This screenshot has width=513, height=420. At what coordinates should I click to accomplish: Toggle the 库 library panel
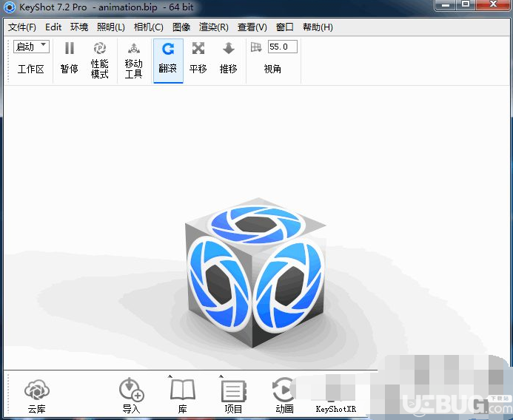click(x=183, y=396)
